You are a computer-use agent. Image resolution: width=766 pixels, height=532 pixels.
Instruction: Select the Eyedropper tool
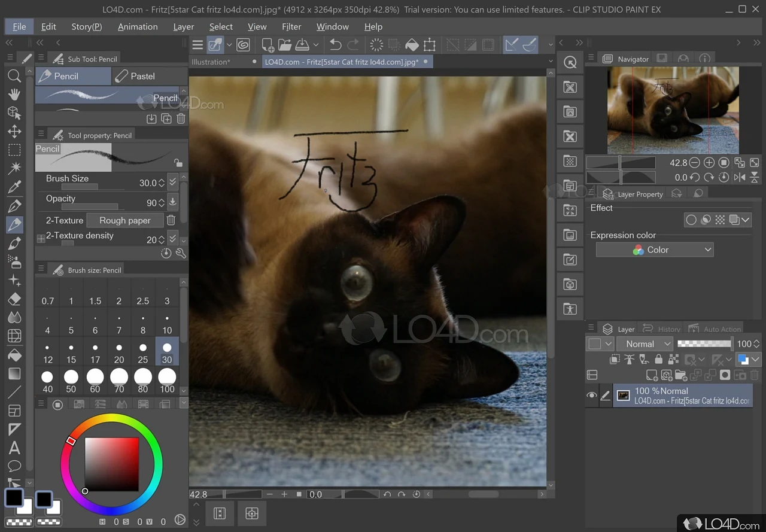click(14, 187)
